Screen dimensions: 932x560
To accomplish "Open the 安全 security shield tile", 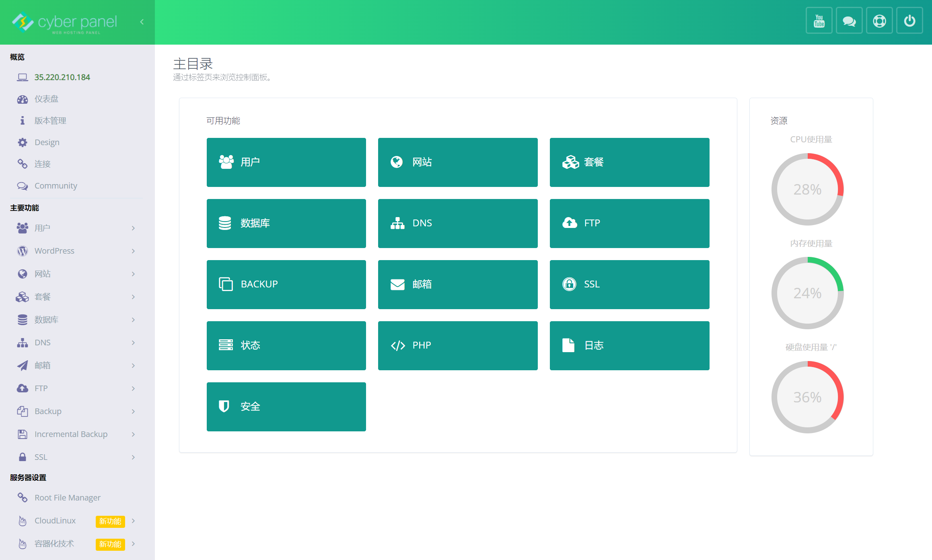I will pyautogui.click(x=286, y=406).
